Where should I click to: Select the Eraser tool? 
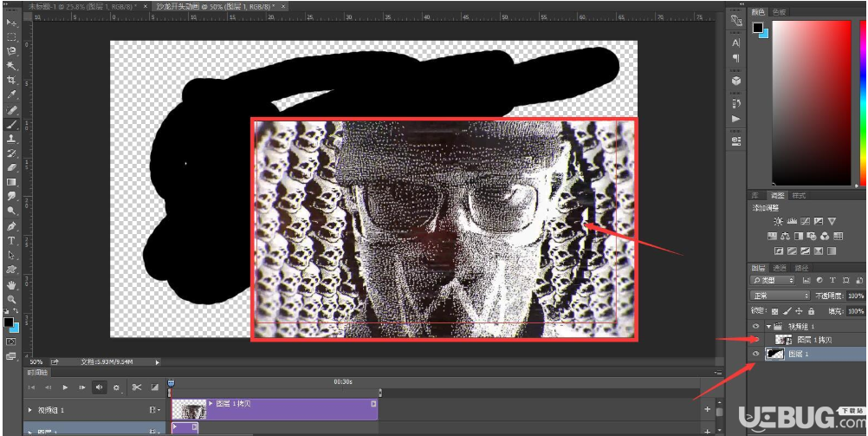coord(11,167)
